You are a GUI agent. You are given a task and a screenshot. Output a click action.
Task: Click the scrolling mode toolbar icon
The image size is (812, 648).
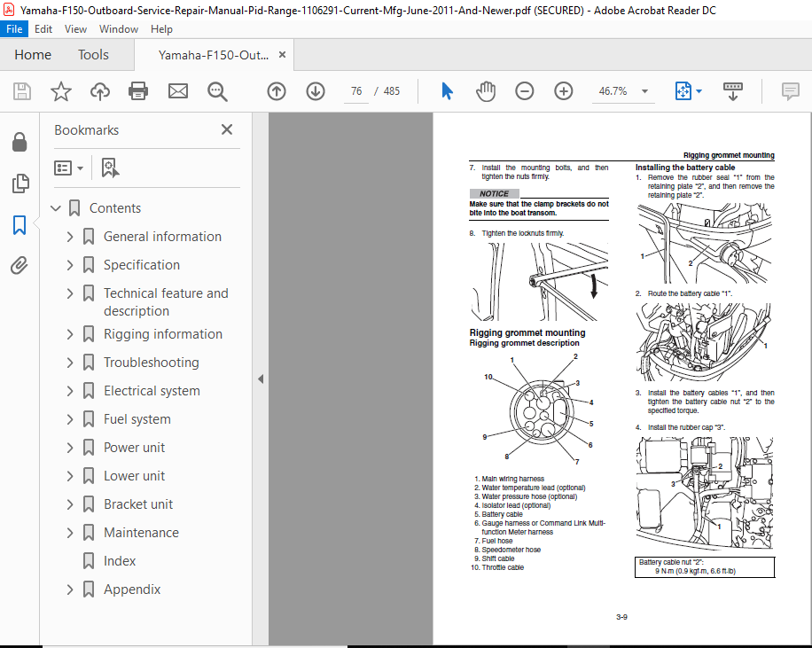(733, 91)
